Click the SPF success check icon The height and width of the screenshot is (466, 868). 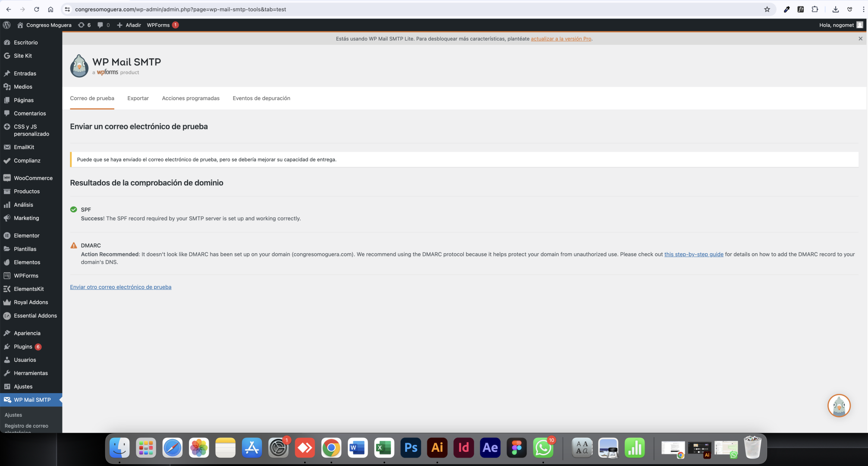pyautogui.click(x=73, y=210)
